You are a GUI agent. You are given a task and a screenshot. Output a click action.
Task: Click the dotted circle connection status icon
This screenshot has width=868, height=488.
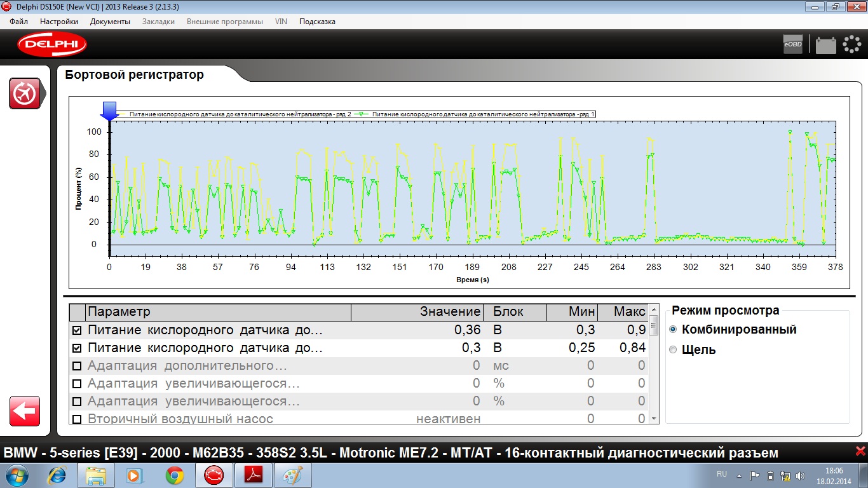pyautogui.click(x=851, y=44)
